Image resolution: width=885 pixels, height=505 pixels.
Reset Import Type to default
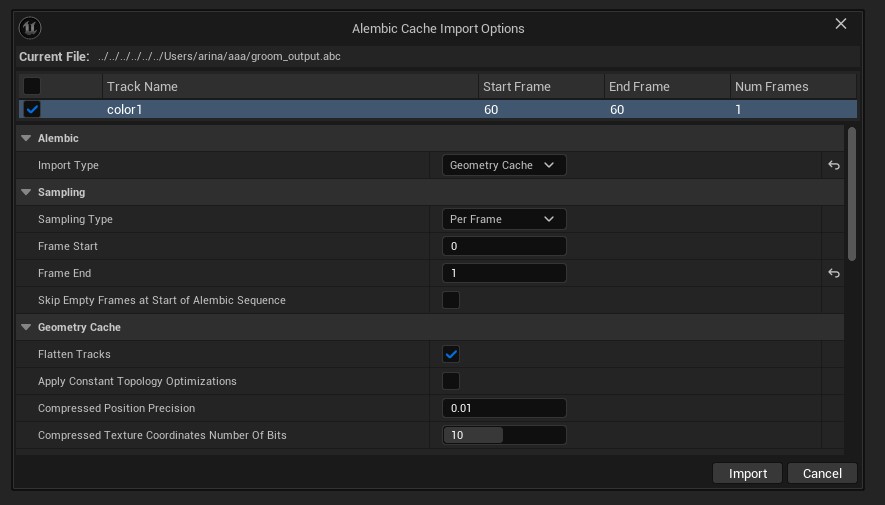pyautogui.click(x=833, y=165)
